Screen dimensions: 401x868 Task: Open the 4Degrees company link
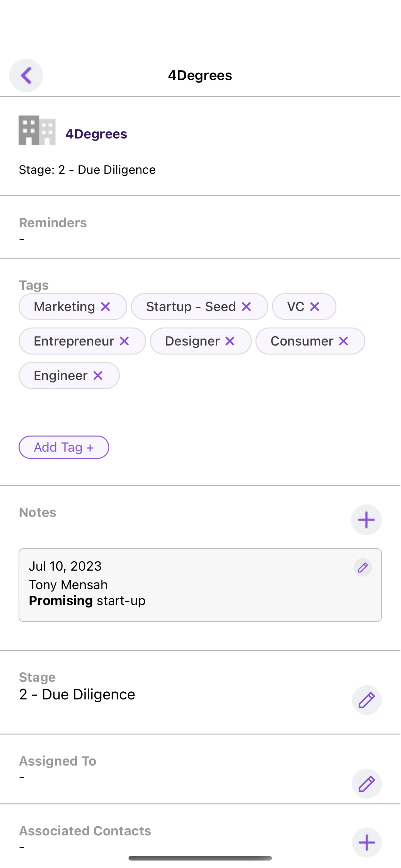96,134
